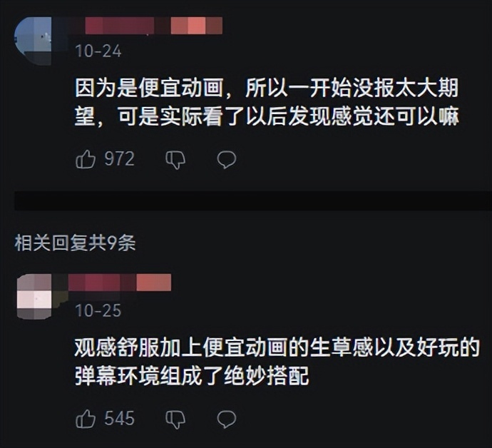Click the text line starting 望，可是实际看了

pos(267,116)
